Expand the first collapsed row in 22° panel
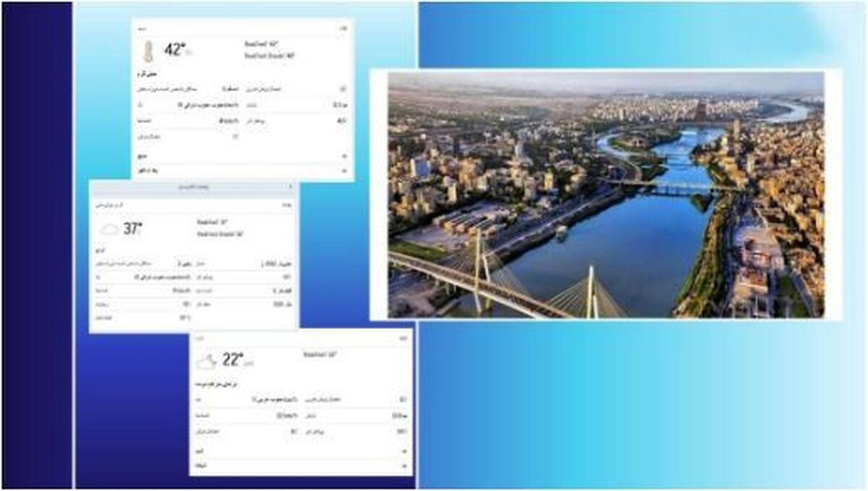This screenshot has width=868, height=491. point(301,451)
